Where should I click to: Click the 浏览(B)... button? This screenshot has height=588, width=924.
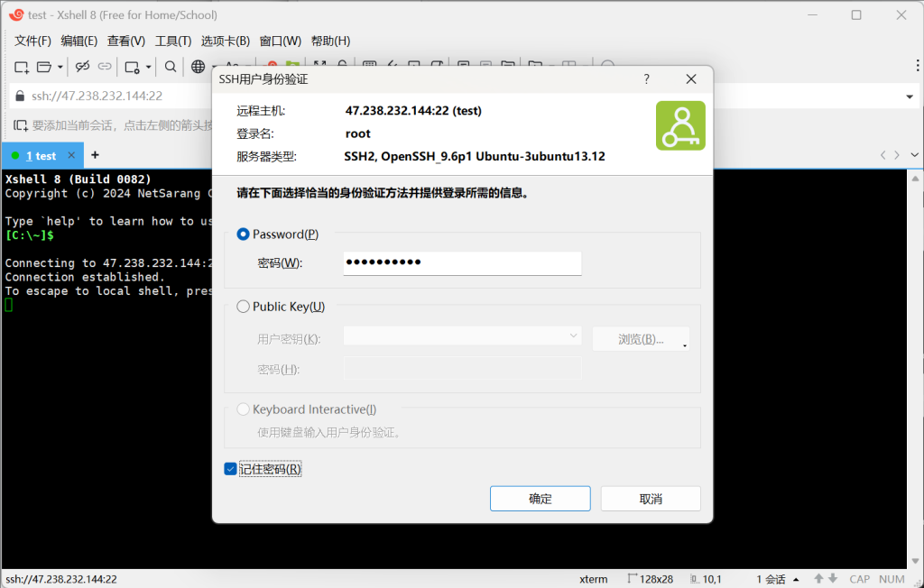tap(641, 339)
